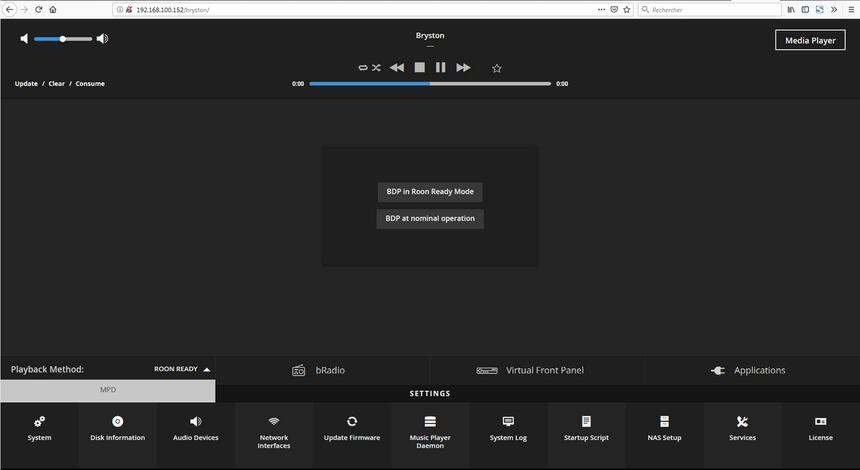Reload the page in browser

point(38,9)
